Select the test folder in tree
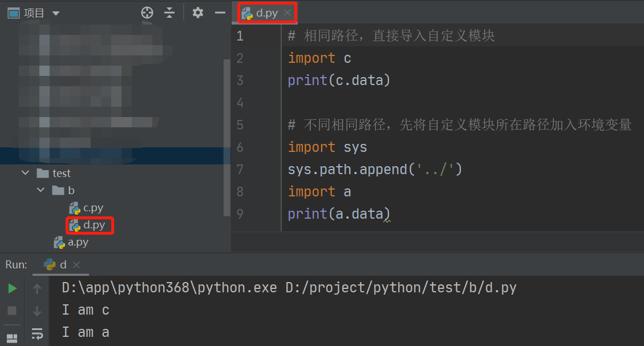Image resolution: width=644 pixels, height=346 pixels. [x=62, y=173]
